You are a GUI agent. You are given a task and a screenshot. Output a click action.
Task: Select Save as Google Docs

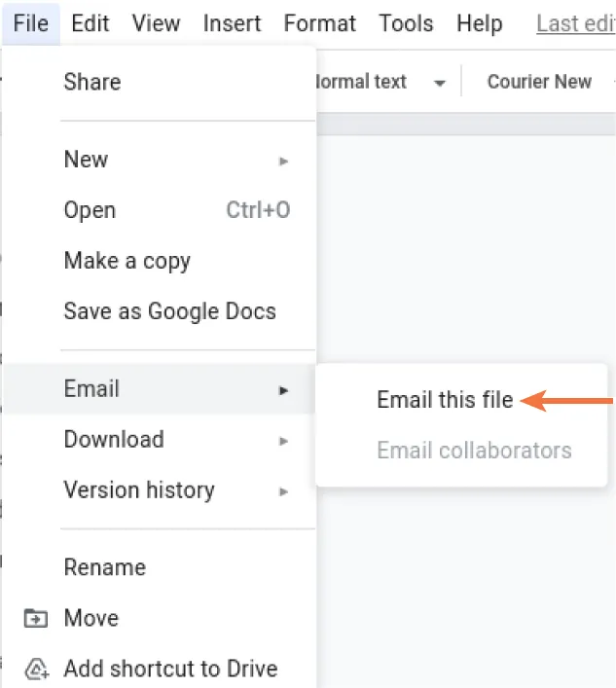coord(169,311)
